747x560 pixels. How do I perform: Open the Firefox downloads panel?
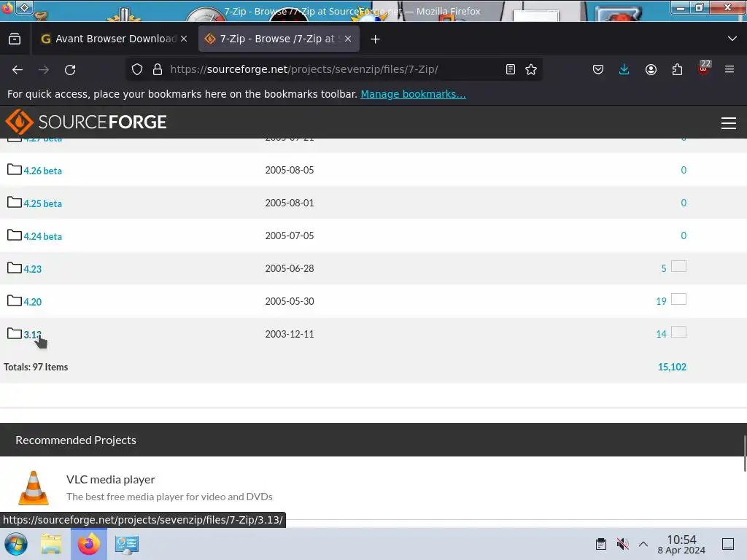coord(624,69)
